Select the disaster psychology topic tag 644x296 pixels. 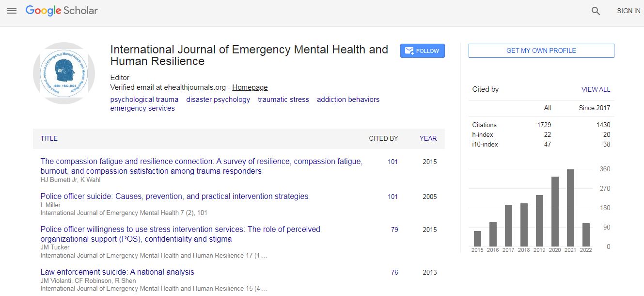pyautogui.click(x=218, y=99)
